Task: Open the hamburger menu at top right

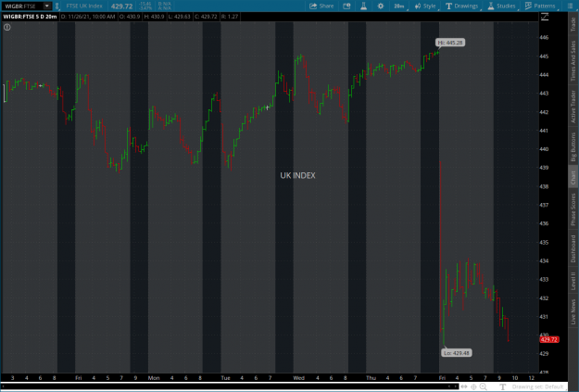Action: point(570,6)
